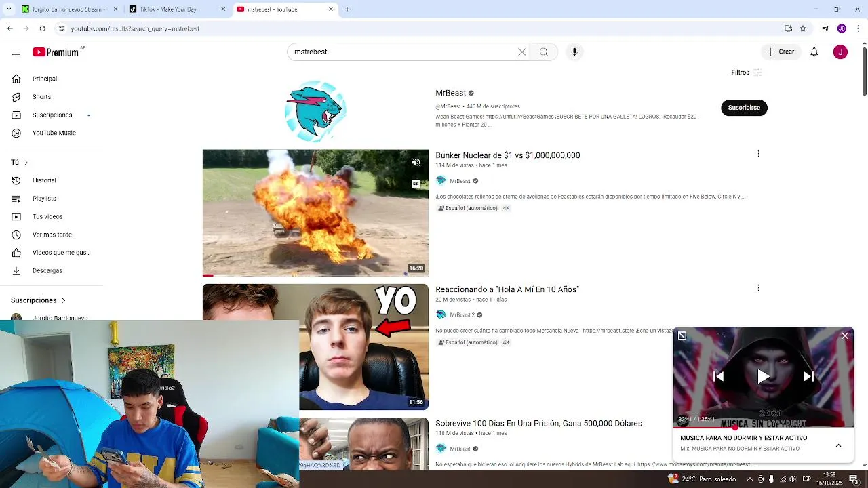The height and width of the screenshot is (488, 868).
Task: Skip to next track in miniplayer
Action: tap(808, 377)
